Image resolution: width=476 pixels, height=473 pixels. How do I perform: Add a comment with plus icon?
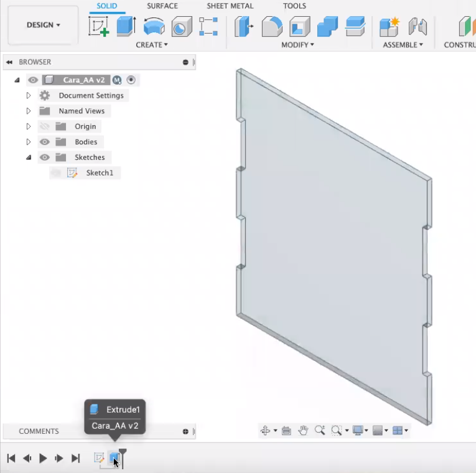(x=185, y=431)
